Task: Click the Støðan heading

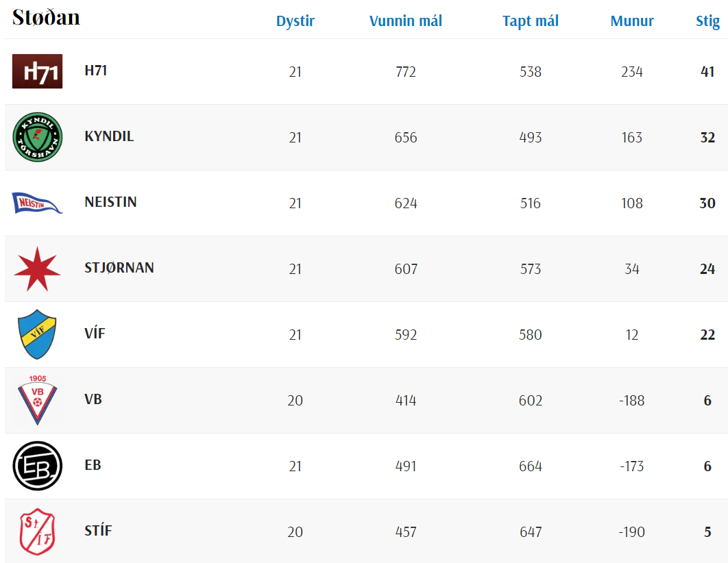Action: tap(46, 18)
